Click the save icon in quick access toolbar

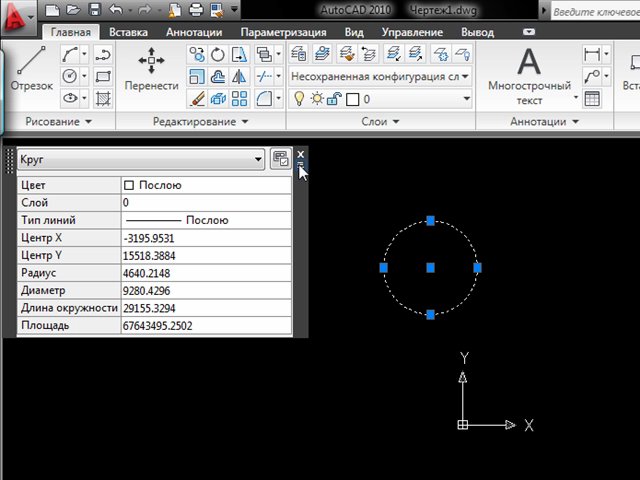pos(93,10)
